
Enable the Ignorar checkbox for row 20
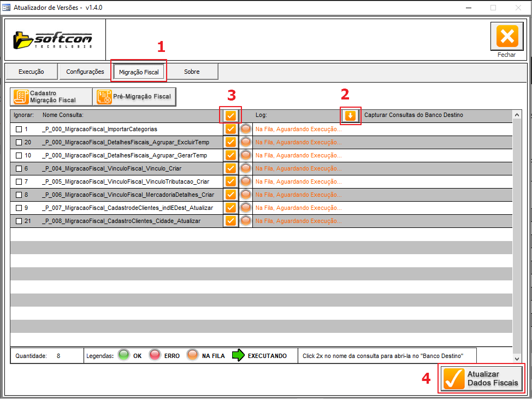19,142
